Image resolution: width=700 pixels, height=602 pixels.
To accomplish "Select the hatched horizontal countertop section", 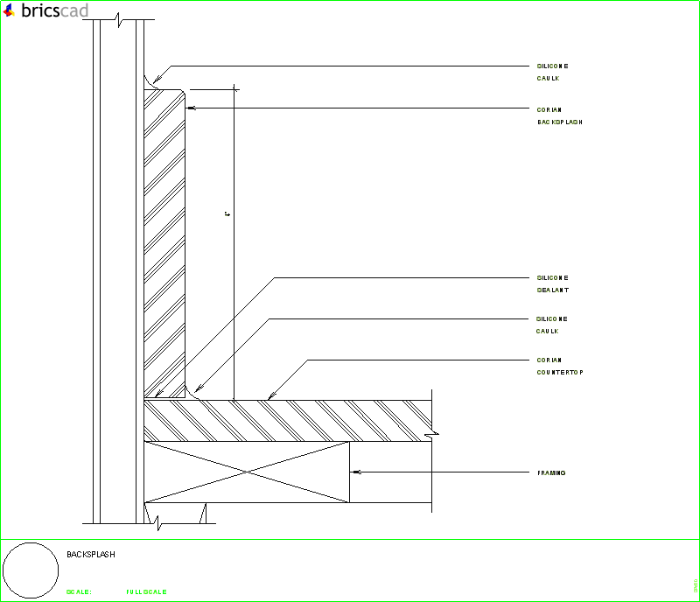I will click(289, 420).
